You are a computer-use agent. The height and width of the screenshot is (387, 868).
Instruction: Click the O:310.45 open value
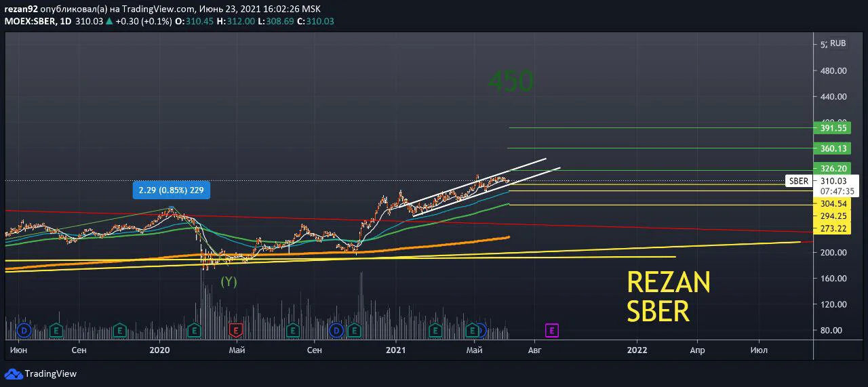click(x=194, y=21)
